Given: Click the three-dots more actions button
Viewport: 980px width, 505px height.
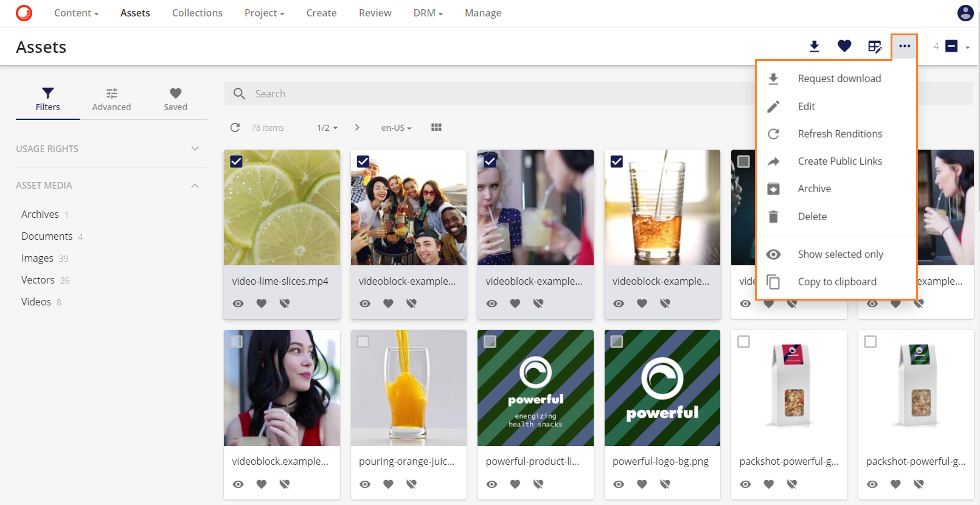Looking at the screenshot, I should tap(904, 46).
